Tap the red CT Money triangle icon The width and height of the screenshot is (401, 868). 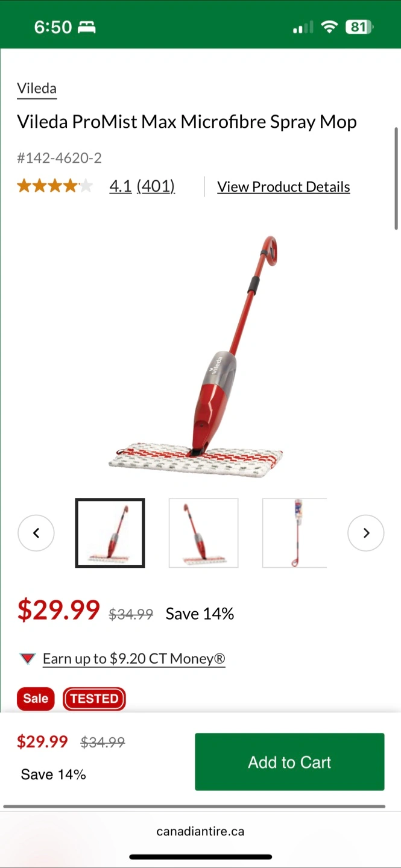coord(28,659)
